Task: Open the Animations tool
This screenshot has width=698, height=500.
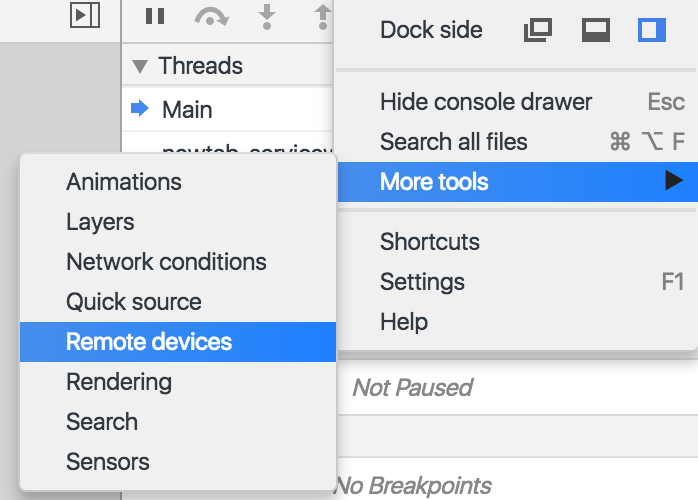Action: tap(124, 182)
